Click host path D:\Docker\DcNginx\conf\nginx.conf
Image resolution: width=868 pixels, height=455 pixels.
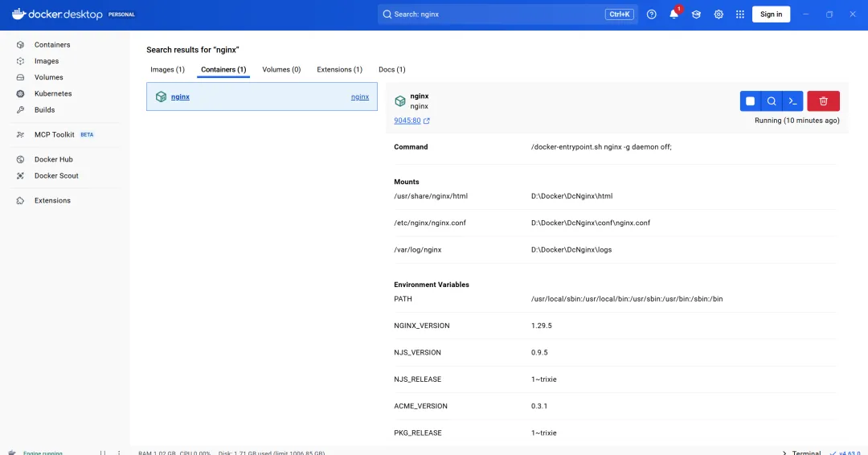[x=591, y=223]
